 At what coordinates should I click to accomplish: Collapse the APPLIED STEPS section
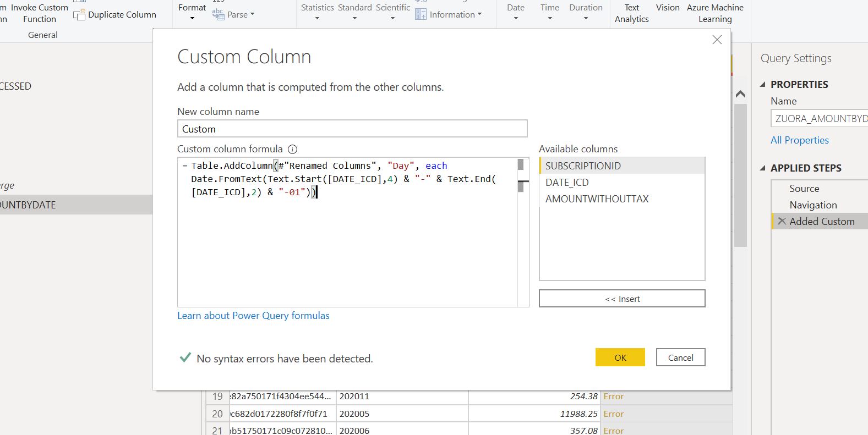tap(763, 168)
